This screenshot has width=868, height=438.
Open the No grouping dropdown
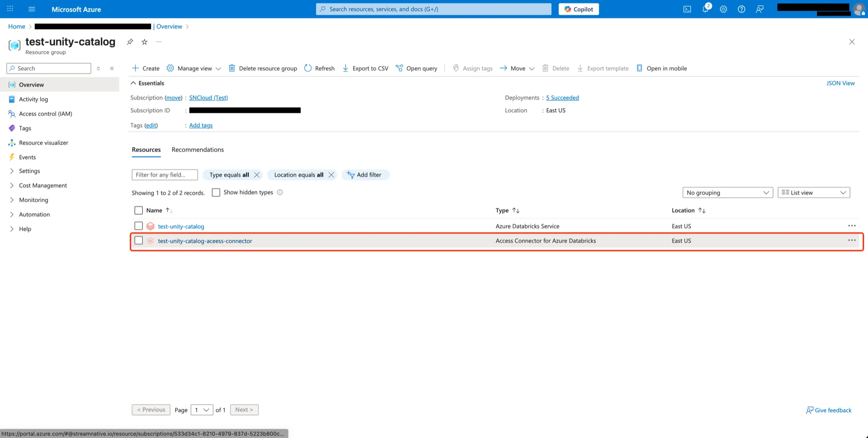(x=727, y=192)
